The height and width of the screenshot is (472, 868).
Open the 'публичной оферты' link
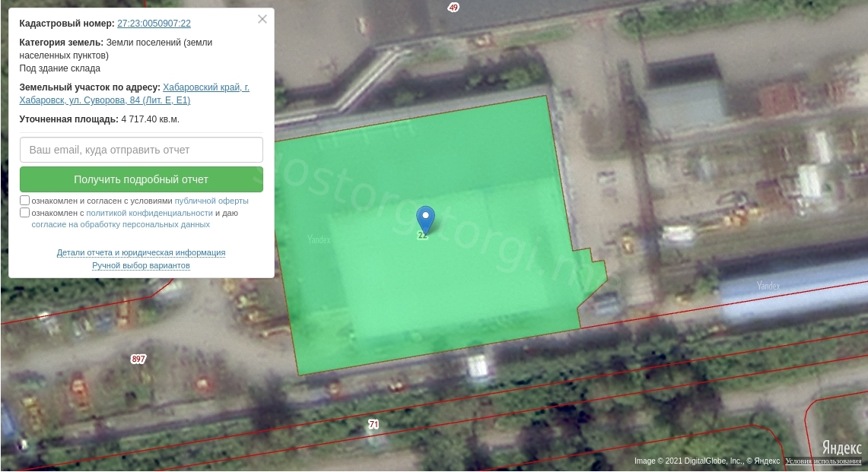[x=211, y=201]
